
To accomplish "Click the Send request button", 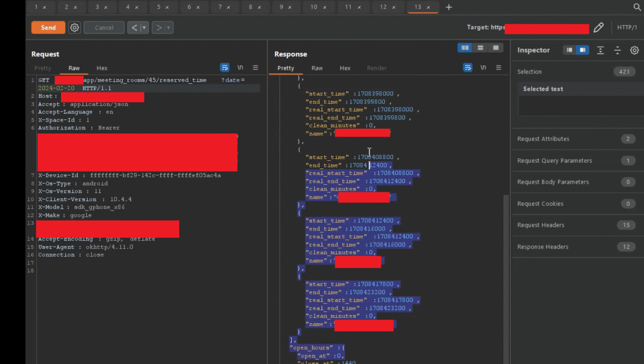I will (x=48, y=28).
